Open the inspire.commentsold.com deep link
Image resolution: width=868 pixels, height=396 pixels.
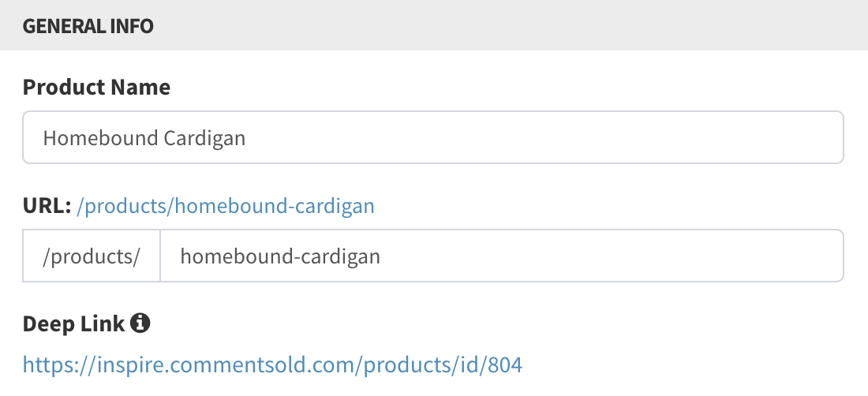272,365
